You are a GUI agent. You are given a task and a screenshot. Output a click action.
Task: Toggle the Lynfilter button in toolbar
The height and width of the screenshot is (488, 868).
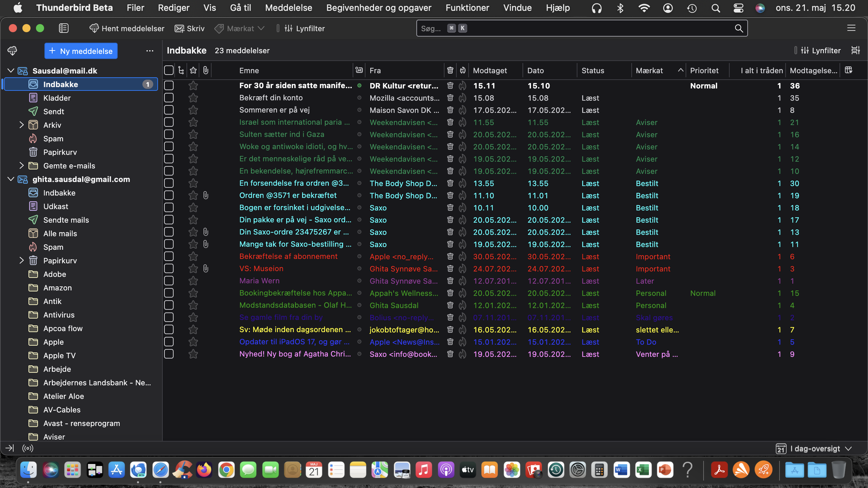305,28
